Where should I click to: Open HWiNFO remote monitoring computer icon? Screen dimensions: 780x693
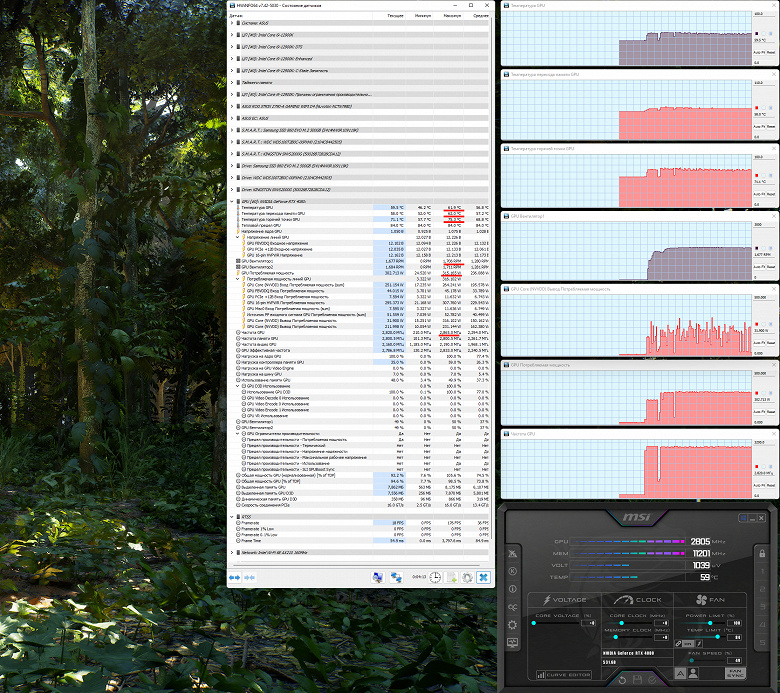[378, 578]
